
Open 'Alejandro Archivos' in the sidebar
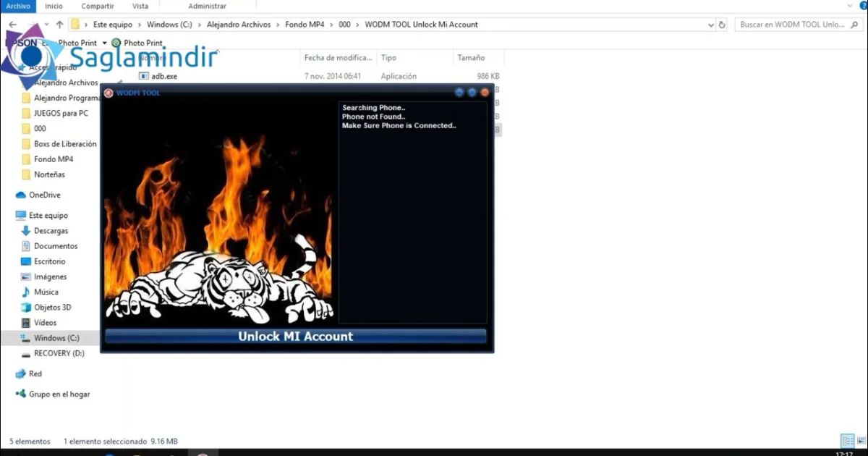[66, 83]
